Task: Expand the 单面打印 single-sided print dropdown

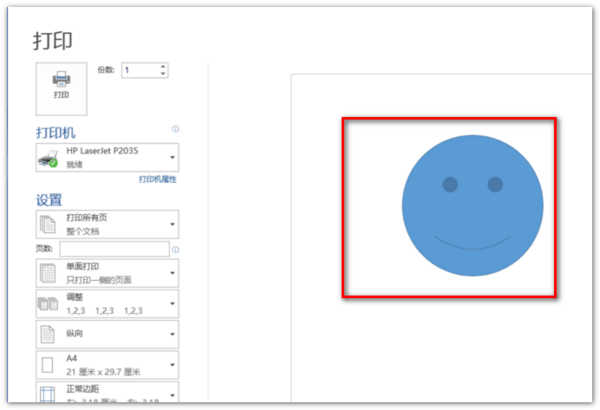Action: (x=107, y=273)
